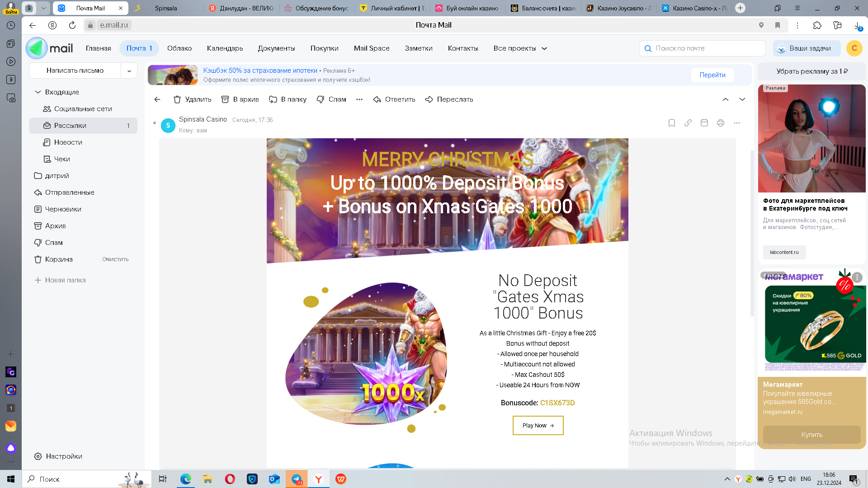Click the Play Now button

(538, 426)
